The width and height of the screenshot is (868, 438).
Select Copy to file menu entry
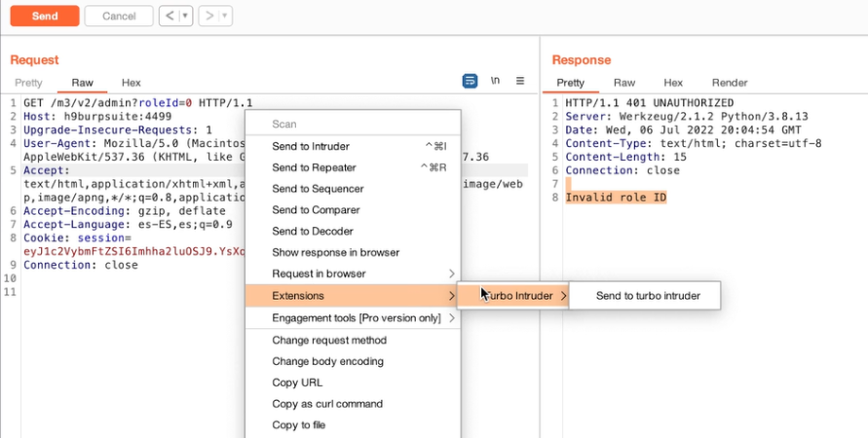(x=353, y=424)
